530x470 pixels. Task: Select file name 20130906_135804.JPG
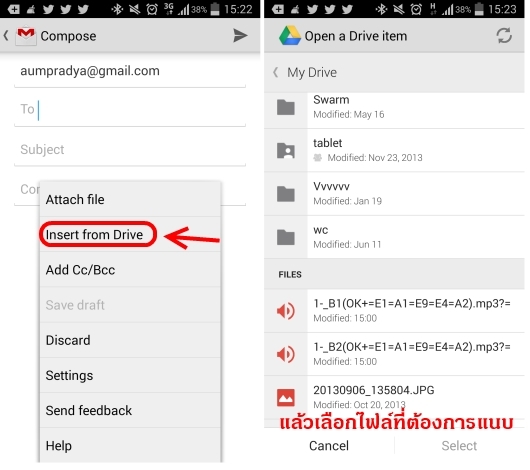point(374,390)
